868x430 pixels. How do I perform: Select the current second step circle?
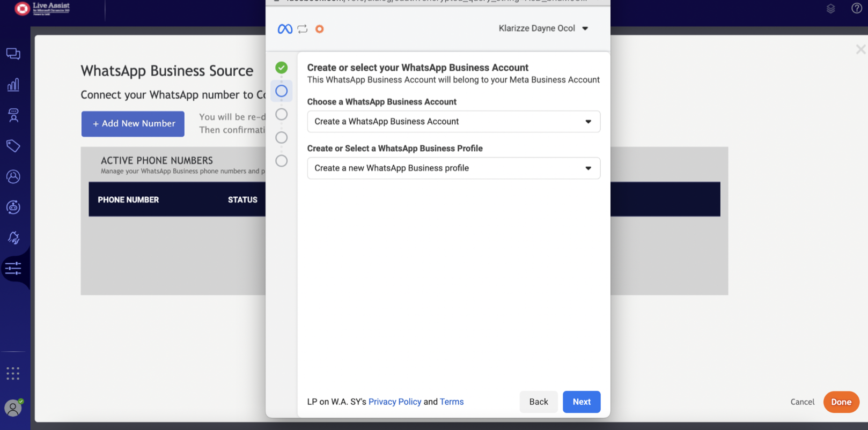(x=281, y=91)
